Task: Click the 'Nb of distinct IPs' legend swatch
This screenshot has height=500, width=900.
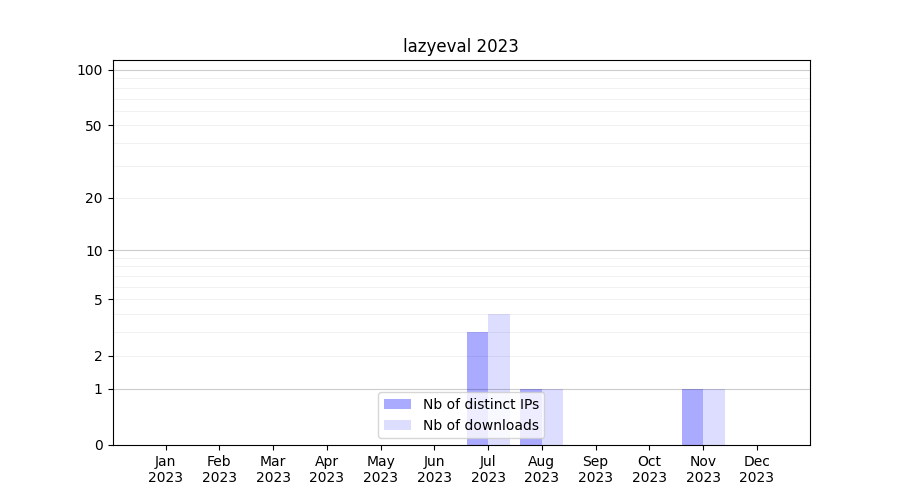Action: (397, 404)
